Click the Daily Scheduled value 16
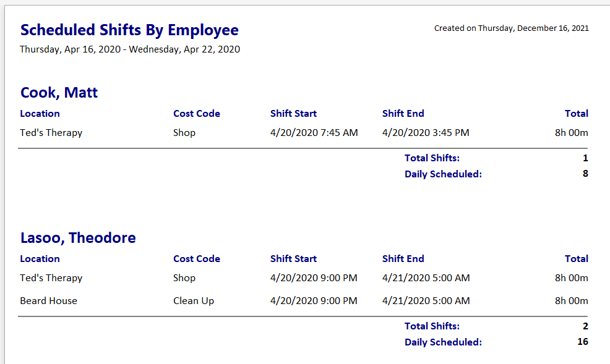 (x=582, y=342)
